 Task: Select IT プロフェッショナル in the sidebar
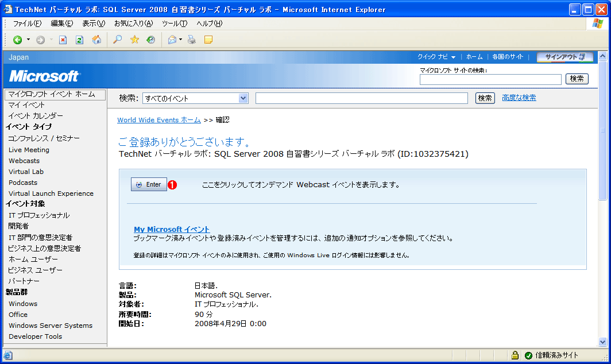[39, 215]
